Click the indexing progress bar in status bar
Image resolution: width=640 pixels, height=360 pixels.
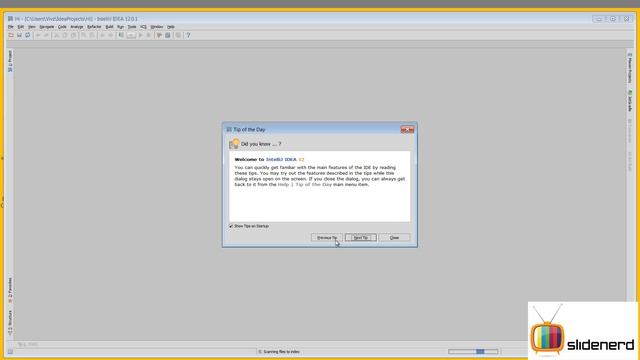tap(473, 351)
